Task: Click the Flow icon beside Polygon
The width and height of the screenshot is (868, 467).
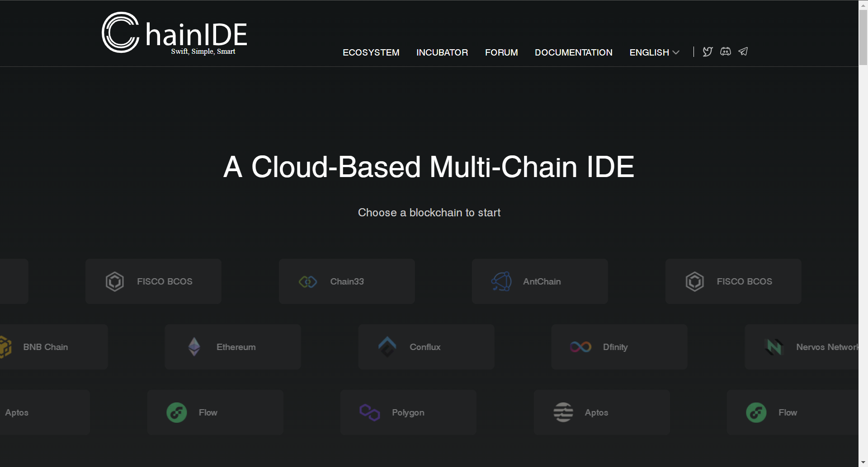Action: (x=177, y=412)
